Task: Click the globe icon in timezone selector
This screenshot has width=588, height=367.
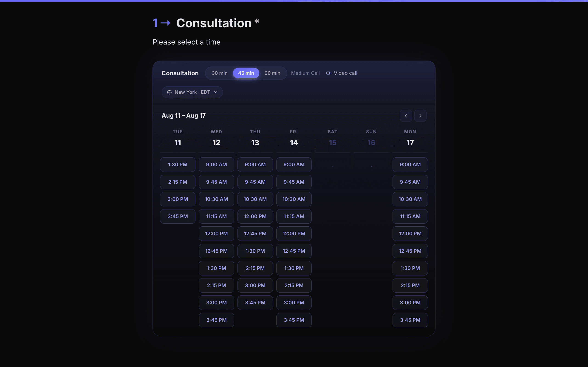Action: 169,92
